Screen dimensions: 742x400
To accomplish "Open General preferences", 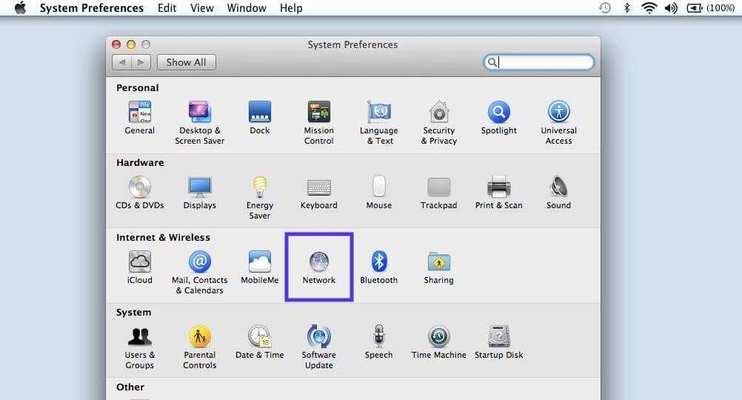I will tap(140, 118).
